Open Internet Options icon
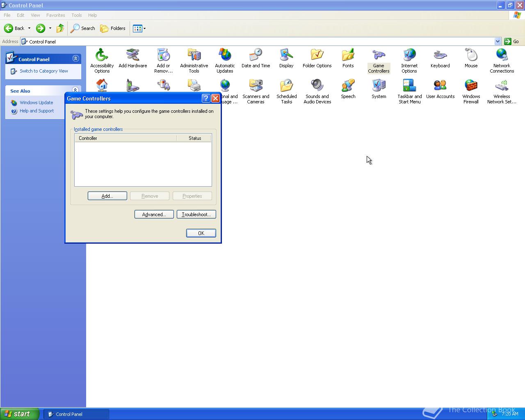Image resolution: width=525 pixels, height=420 pixels. click(409, 60)
